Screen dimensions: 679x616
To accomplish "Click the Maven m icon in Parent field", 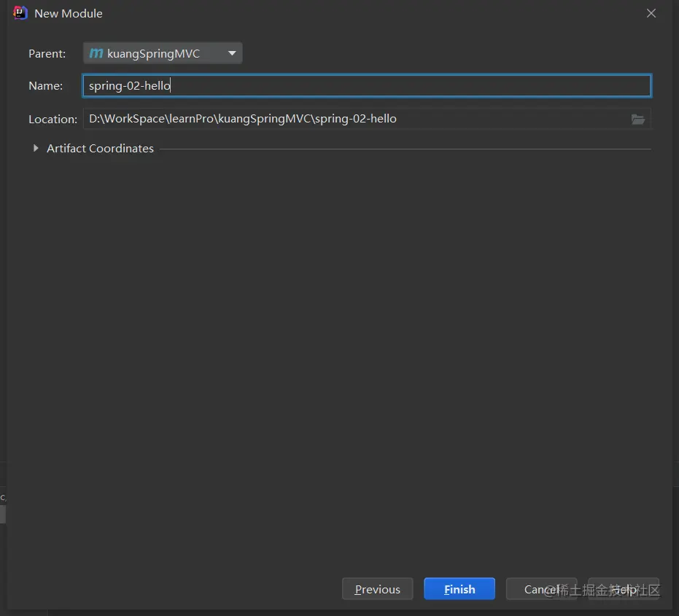I will click(96, 53).
